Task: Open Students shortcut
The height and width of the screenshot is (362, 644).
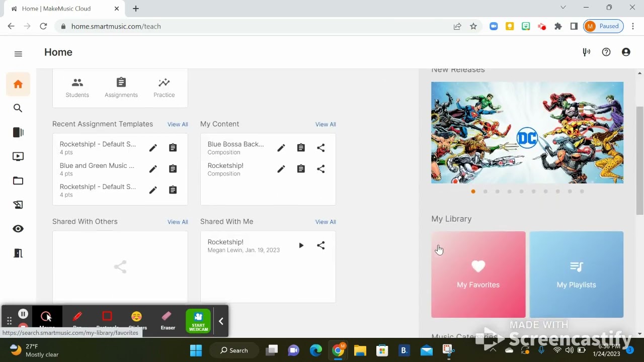Action: [x=77, y=87]
